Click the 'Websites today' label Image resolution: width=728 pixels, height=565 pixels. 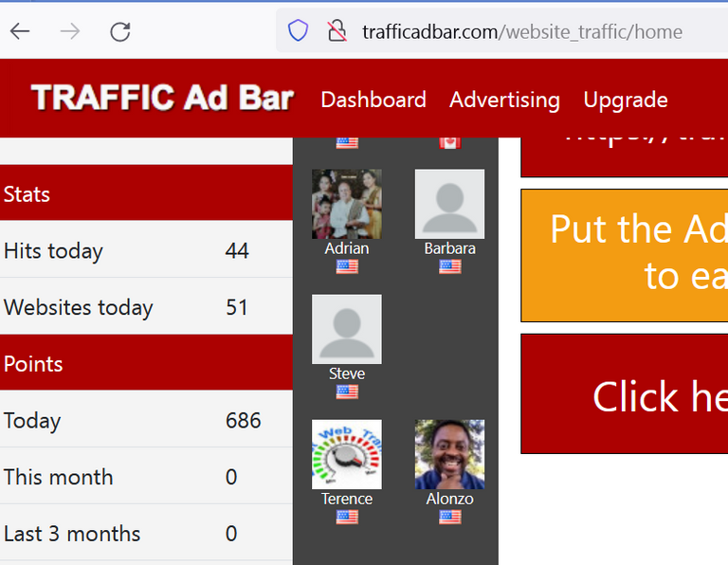(78, 308)
